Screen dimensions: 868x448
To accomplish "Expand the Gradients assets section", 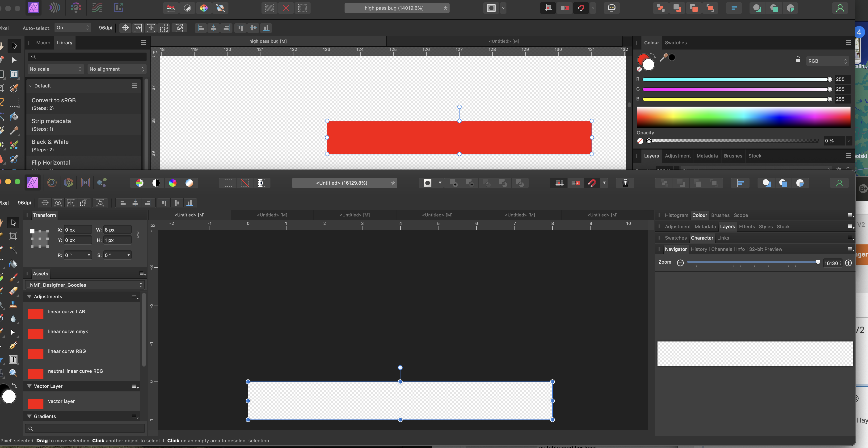I will click(x=29, y=416).
